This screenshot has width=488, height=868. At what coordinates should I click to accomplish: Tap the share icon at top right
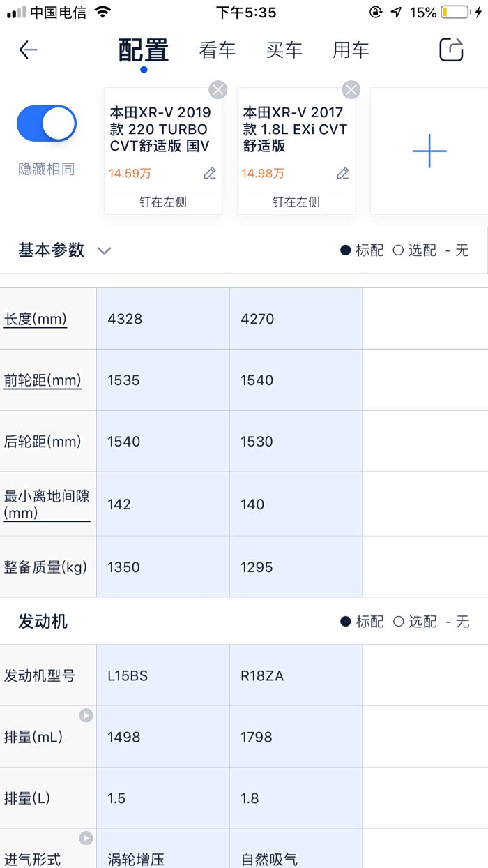pyautogui.click(x=451, y=50)
